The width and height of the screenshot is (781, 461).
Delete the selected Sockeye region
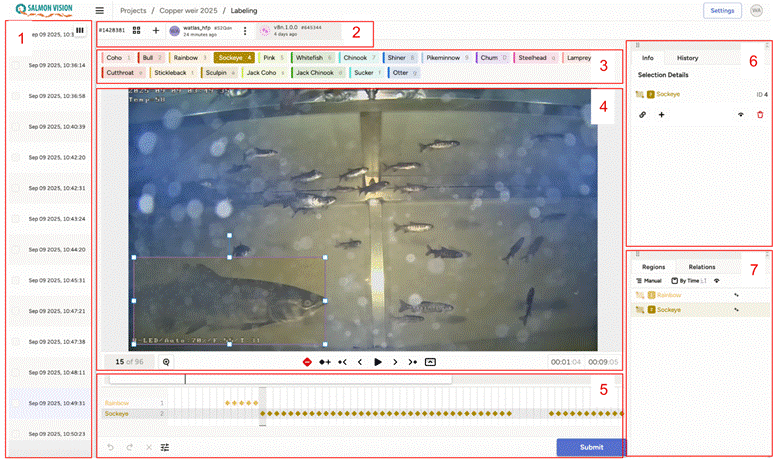760,115
